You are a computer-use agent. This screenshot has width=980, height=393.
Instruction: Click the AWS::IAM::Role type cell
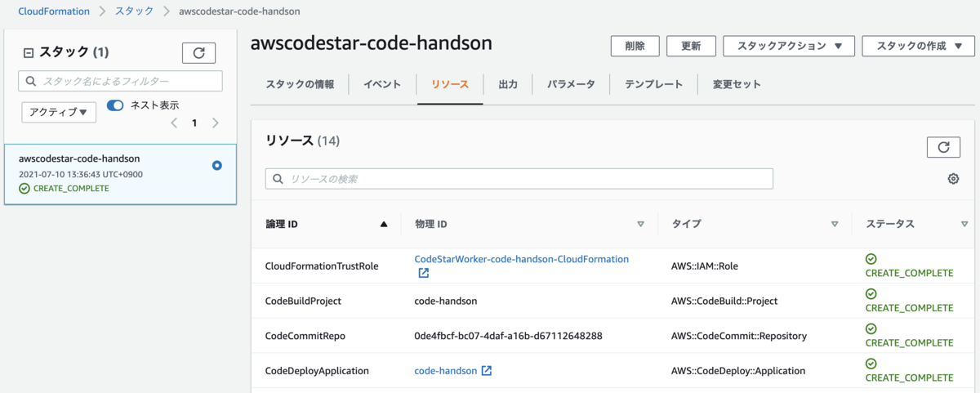[x=705, y=266]
